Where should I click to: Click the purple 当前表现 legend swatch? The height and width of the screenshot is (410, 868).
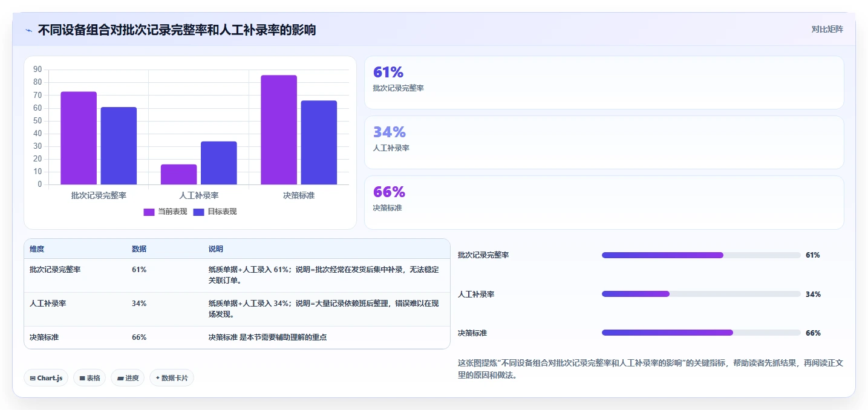tap(149, 212)
